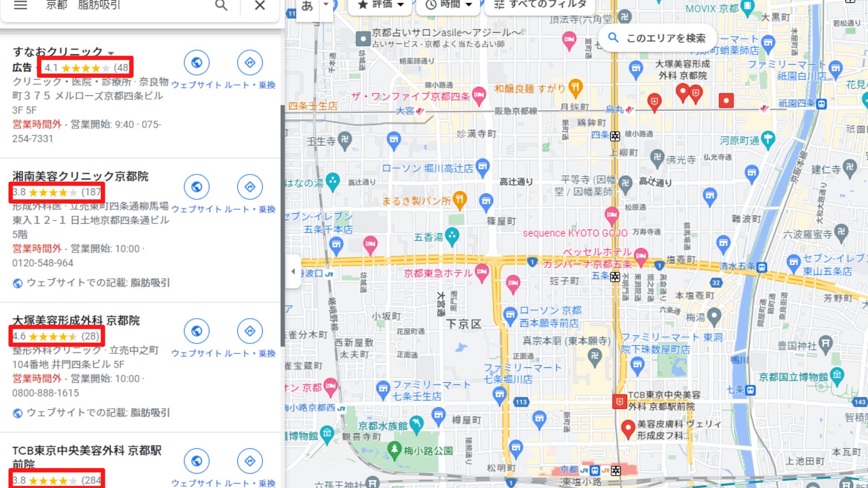Click the 壬生寺 temple marker
Image resolution: width=868 pixels, height=488 pixels.
coord(344,141)
